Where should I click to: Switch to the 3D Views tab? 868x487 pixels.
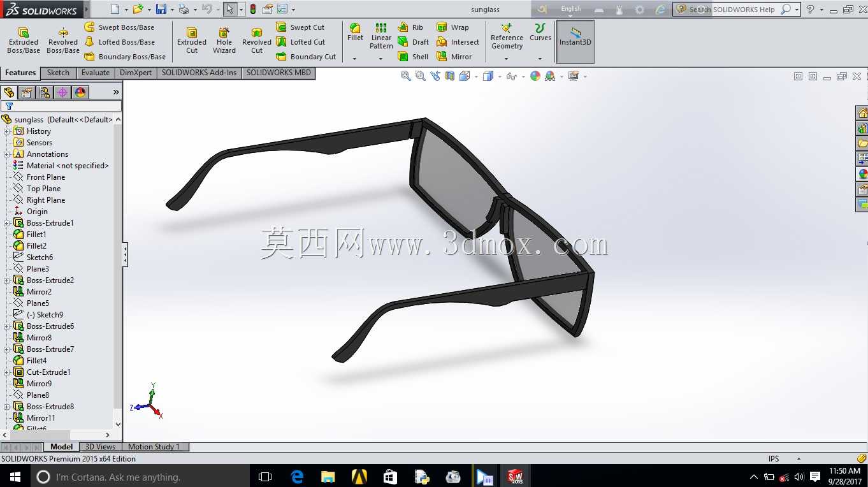tap(100, 447)
